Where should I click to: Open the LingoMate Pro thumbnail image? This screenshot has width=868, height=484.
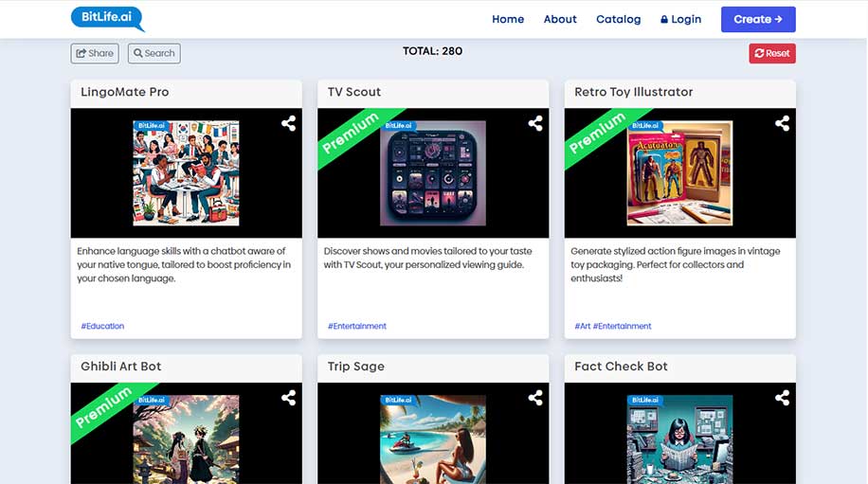pyautogui.click(x=186, y=173)
